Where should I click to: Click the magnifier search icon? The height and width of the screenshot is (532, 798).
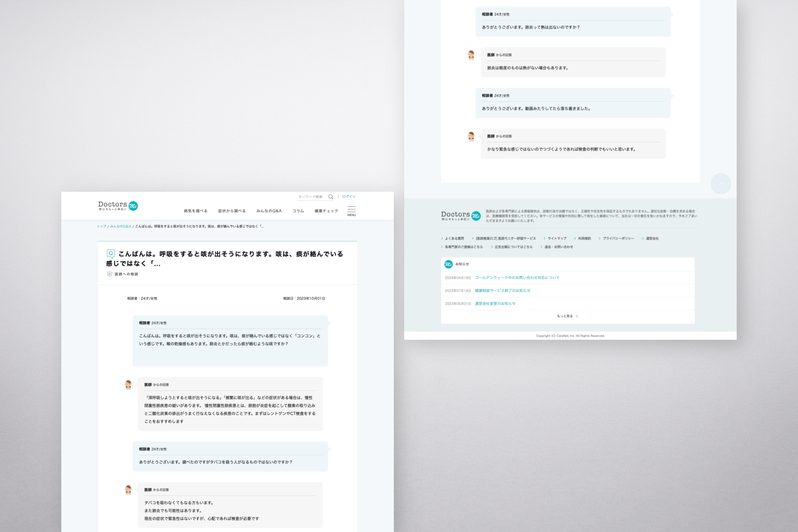click(x=330, y=197)
